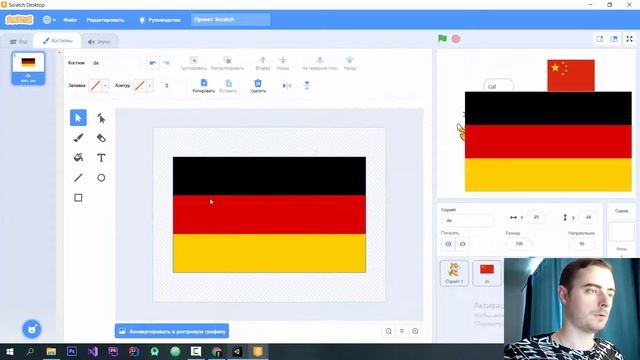Click the fill color swatch
This screenshot has width=640, height=360.
[x=96, y=86]
